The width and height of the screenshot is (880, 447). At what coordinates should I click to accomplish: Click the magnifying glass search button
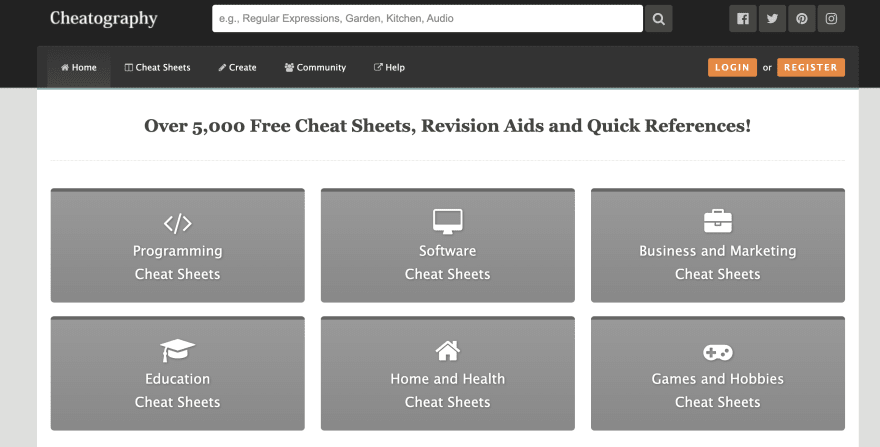click(658, 19)
